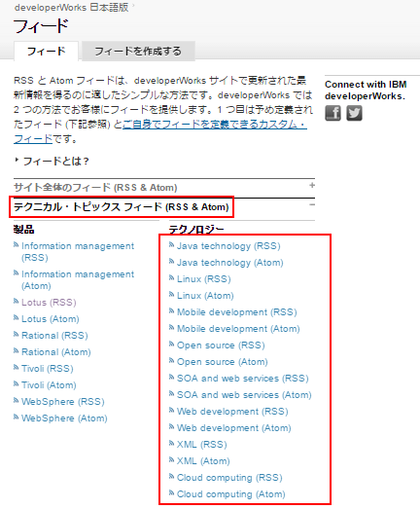
Task: Open SOA and web services (Atom) link
Action: click(244, 395)
